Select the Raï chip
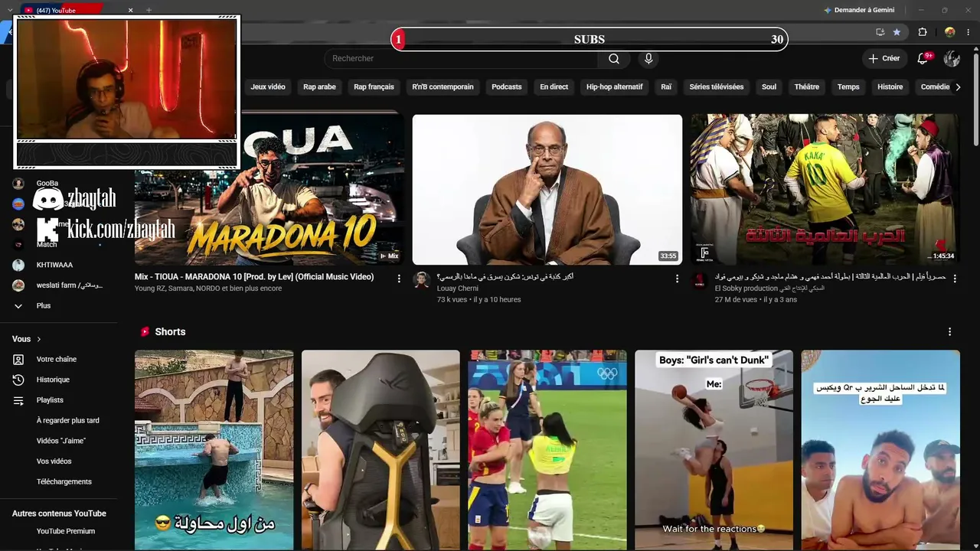 pos(666,87)
